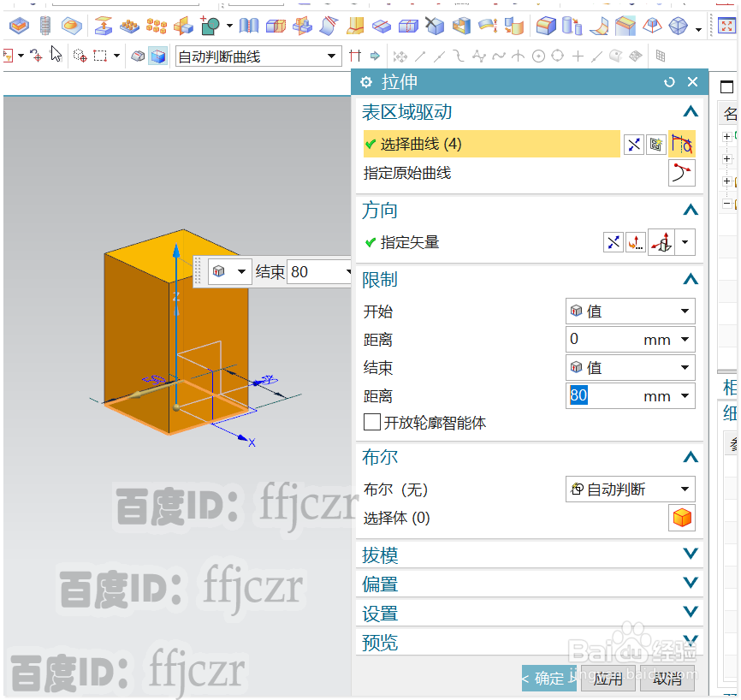Viewport: 741px width, 700px height.
Task: Toggle the 指定矢量 confirmation check
Action: (369, 242)
